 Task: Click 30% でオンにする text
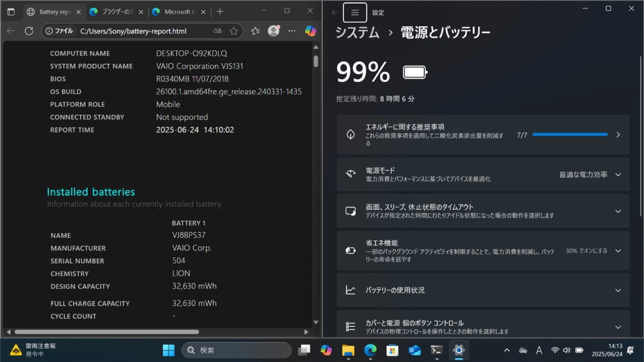586,251
